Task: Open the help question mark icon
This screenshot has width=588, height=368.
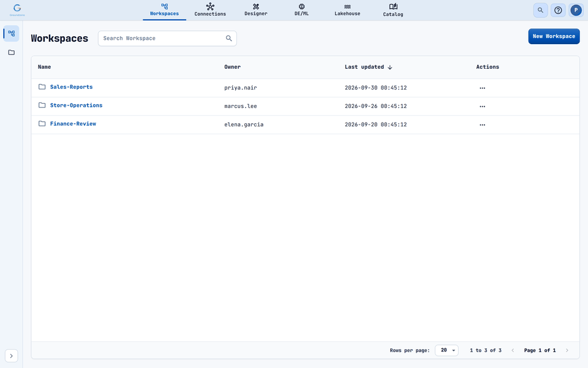Action: 558,10
